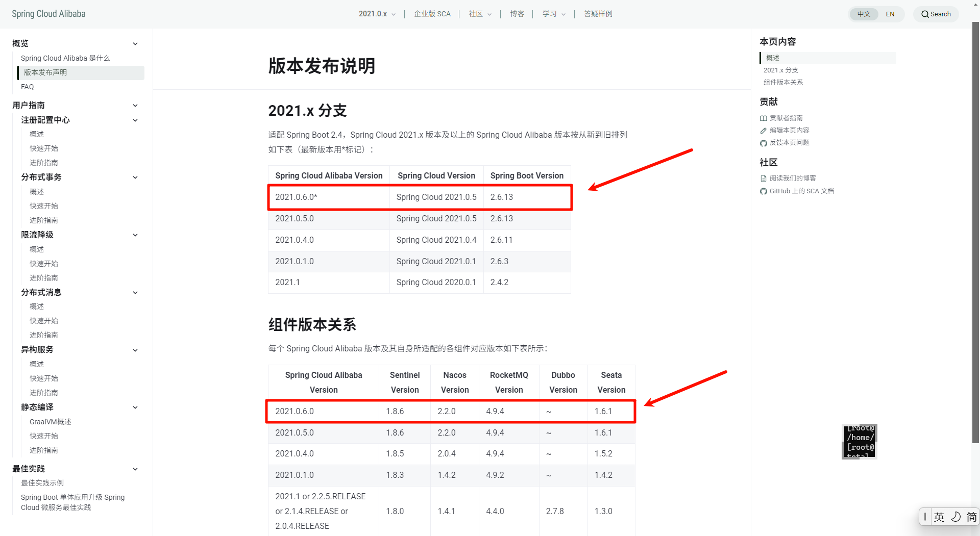Open Spring Boot 单体应用升级 best practice page
This screenshot has width=980, height=536.
tap(72, 502)
